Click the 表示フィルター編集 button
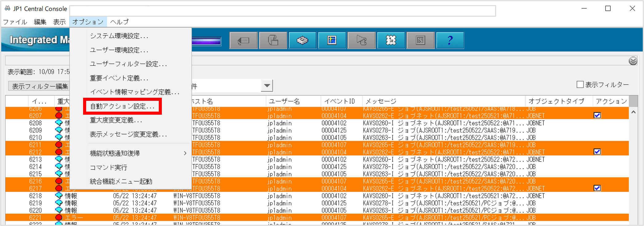This screenshot has height=226, width=644. point(40,86)
